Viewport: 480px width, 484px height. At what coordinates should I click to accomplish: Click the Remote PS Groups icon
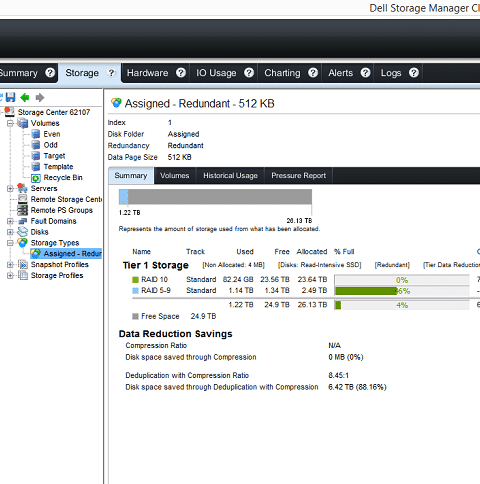[22, 210]
